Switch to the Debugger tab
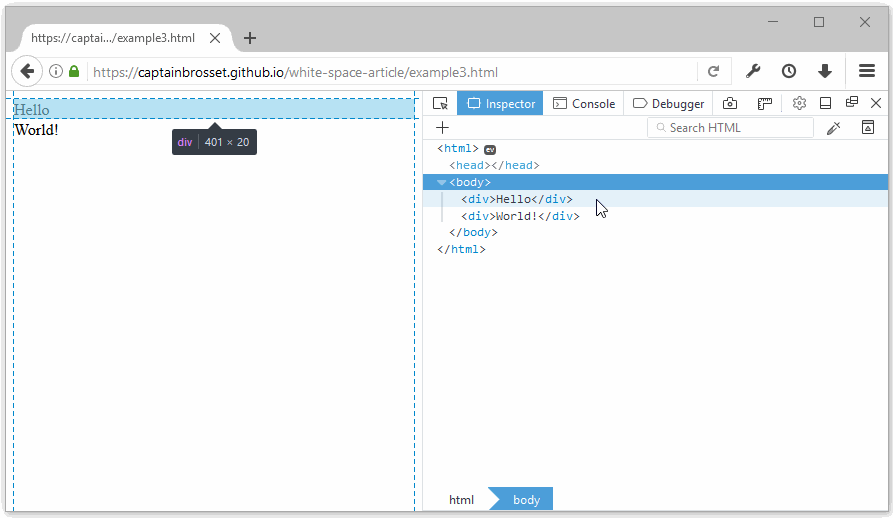Screen dimensions: 893x518 click(668, 103)
